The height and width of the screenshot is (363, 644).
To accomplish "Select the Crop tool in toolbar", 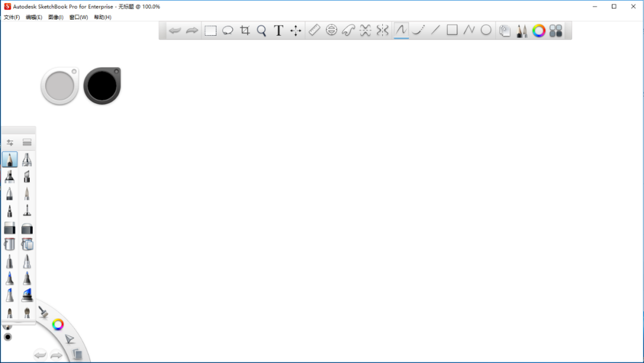I will 245,30.
